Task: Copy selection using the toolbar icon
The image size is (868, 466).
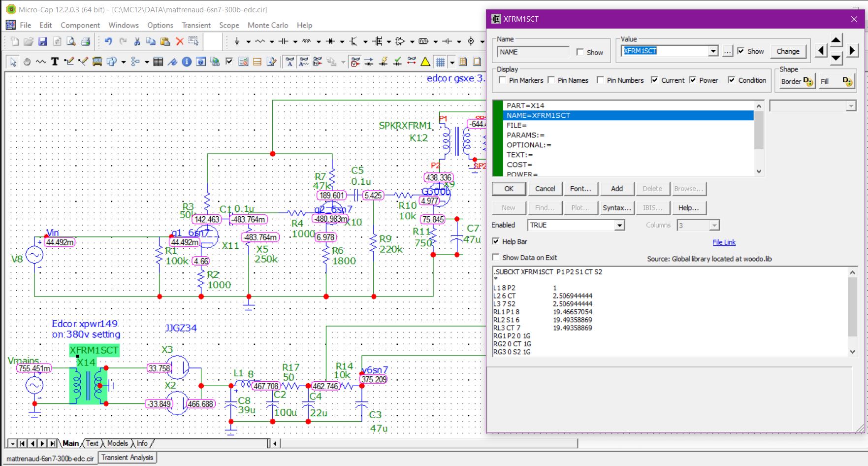Action: [x=151, y=41]
